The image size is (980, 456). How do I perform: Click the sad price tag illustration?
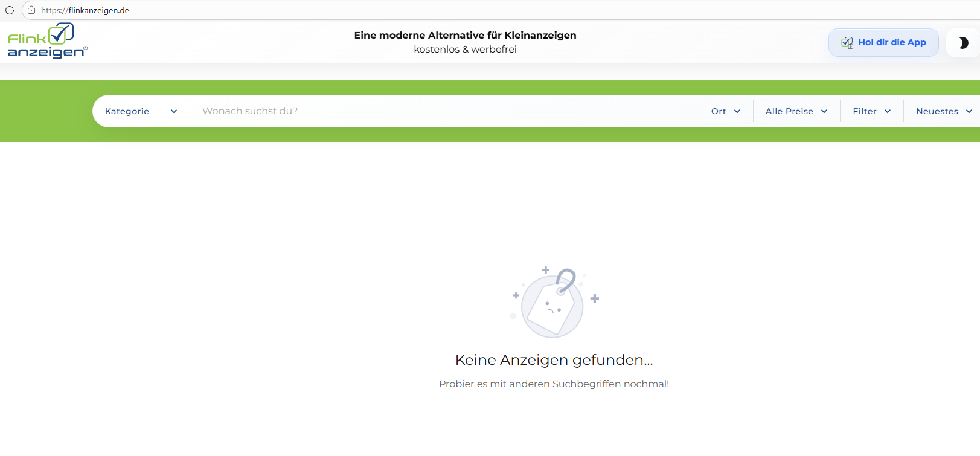coord(552,303)
